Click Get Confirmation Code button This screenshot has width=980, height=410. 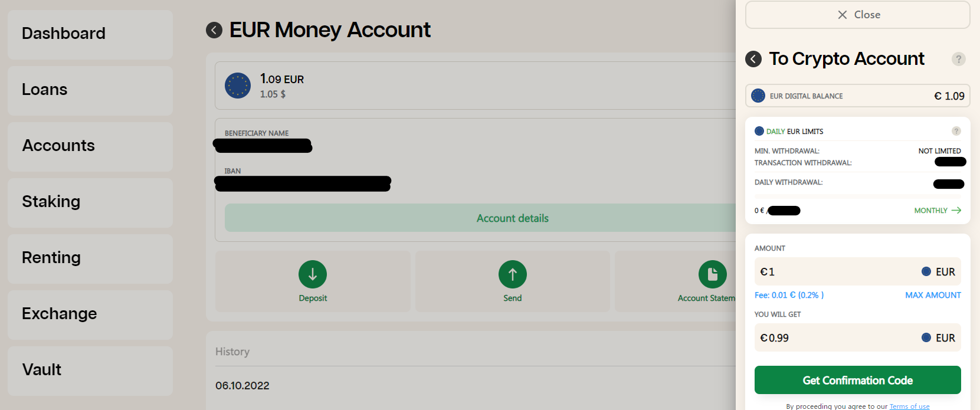tap(858, 380)
